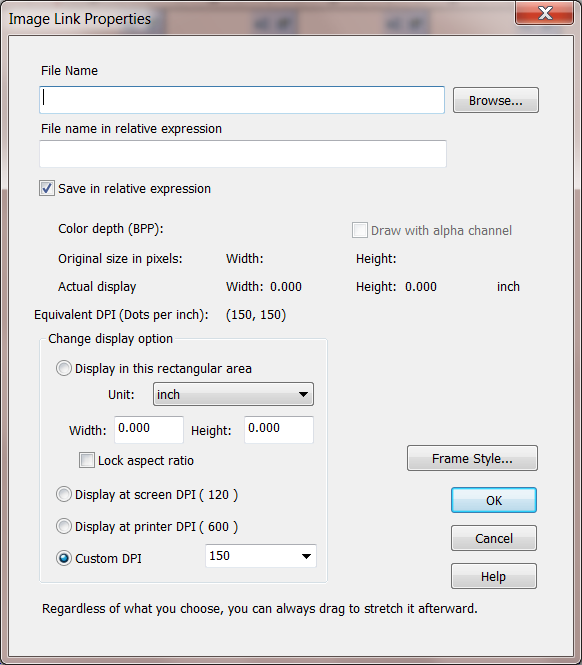Choose the Custom DPI radio button
Viewport: 582px width, 665px height.
(x=64, y=558)
